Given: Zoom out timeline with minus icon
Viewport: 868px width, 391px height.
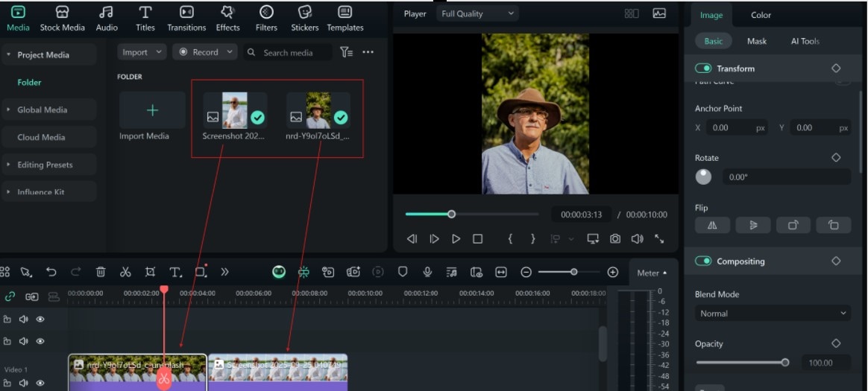Looking at the screenshot, I should coord(526,272).
